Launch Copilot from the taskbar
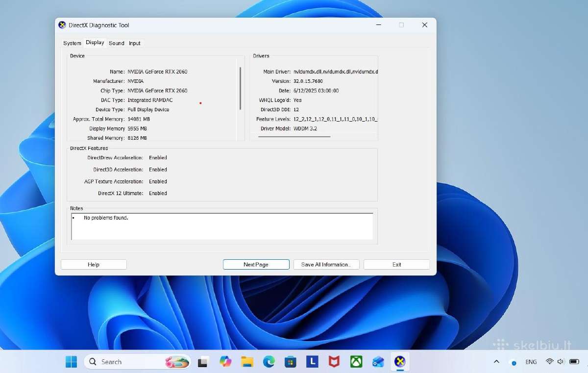Screen dimensions: 588x373 click(x=225, y=362)
